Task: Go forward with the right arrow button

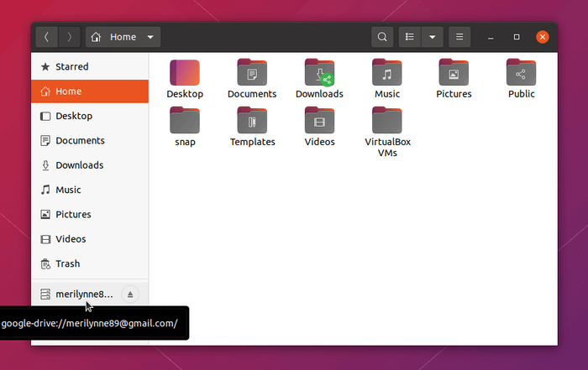Action: coord(70,37)
